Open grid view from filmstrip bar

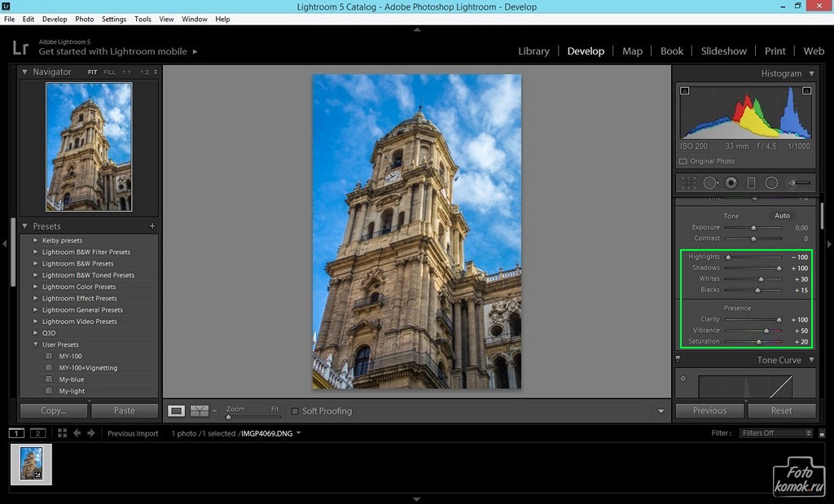(62, 433)
